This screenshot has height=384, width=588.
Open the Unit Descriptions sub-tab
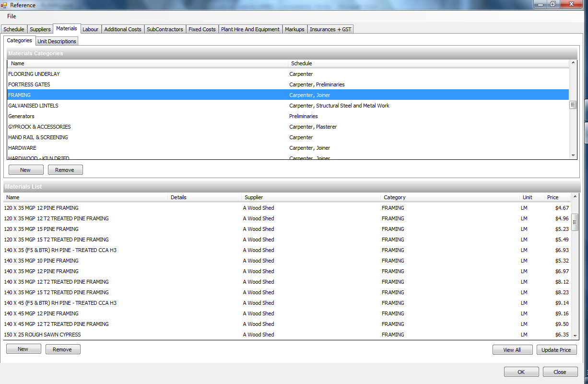tap(57, 41)
